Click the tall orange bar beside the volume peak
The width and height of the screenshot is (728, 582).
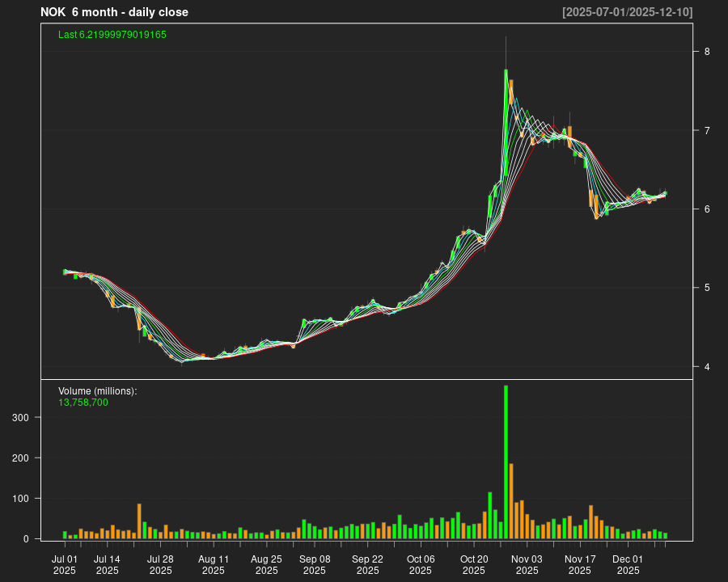(511, 501)
